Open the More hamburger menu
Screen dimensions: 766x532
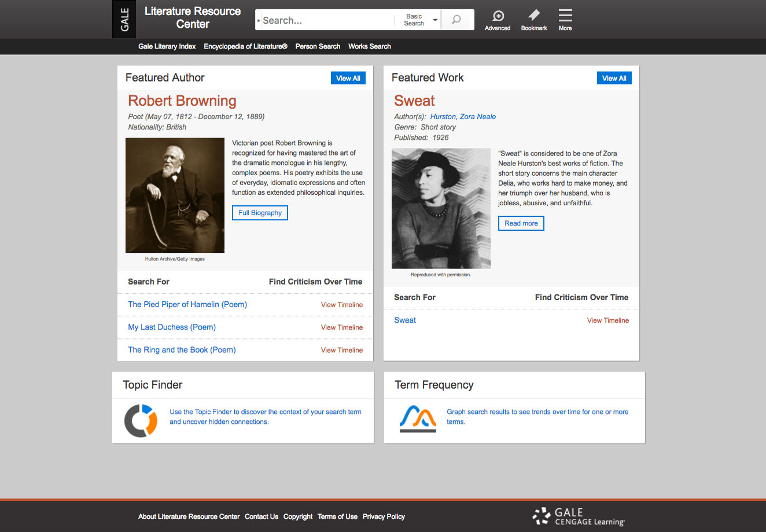click(565, 20)
